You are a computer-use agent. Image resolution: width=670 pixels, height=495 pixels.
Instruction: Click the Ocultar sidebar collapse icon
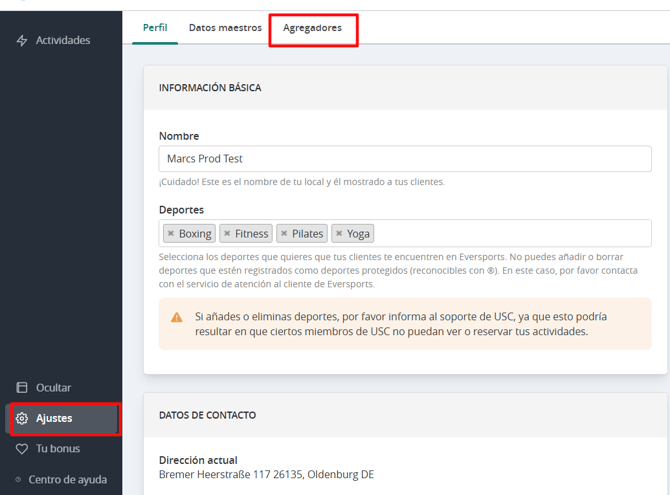22,387
